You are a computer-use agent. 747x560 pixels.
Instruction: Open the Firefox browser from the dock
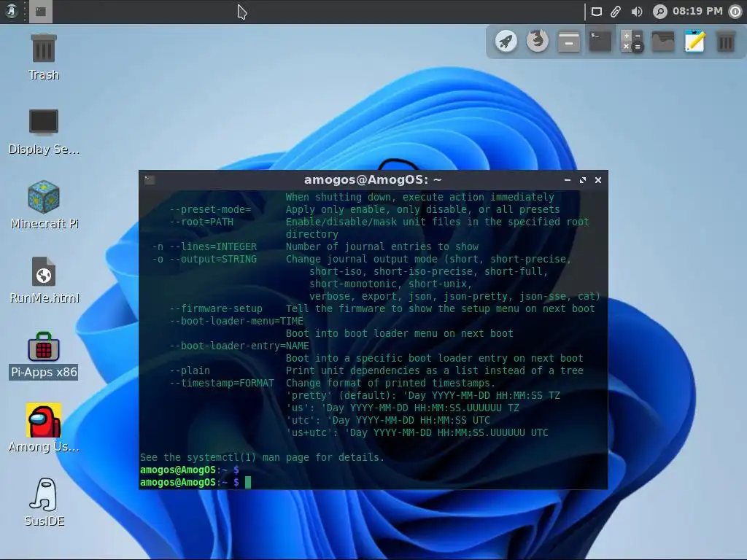tap(538, 41)
